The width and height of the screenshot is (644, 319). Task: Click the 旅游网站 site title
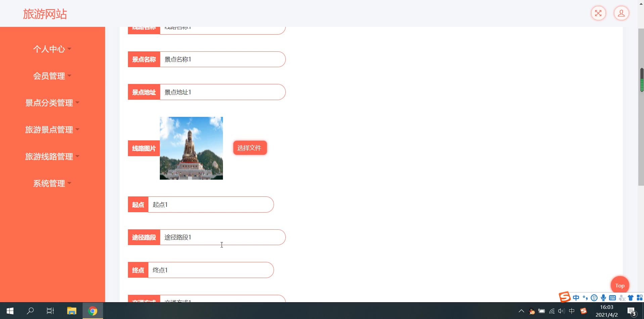[45, 14]
